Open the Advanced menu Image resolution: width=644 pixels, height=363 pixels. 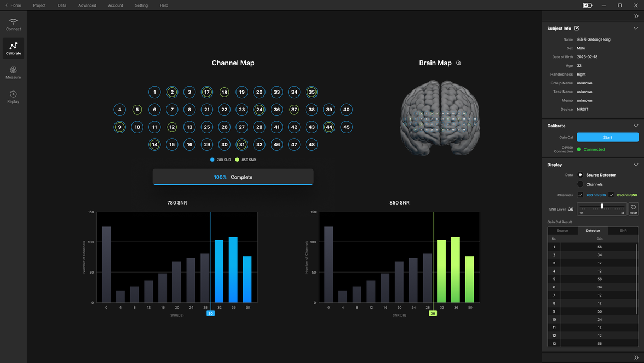(x=88, y=5)
